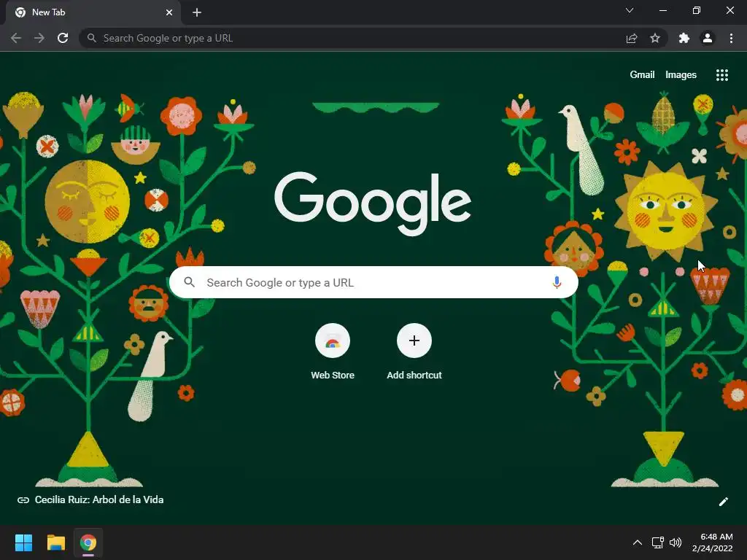
Task: Open the Images link
Action: click(x=681, y=75)
